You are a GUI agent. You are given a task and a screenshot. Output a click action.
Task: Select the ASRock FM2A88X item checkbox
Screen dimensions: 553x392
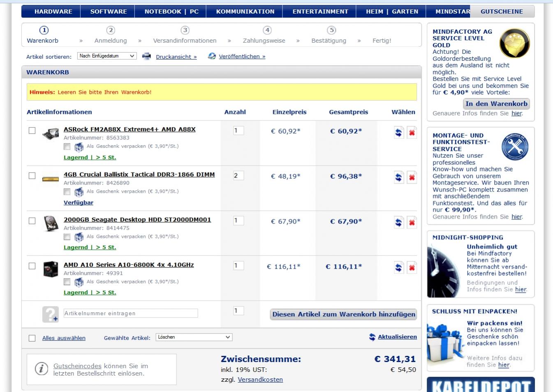click(x=32, y=131)
